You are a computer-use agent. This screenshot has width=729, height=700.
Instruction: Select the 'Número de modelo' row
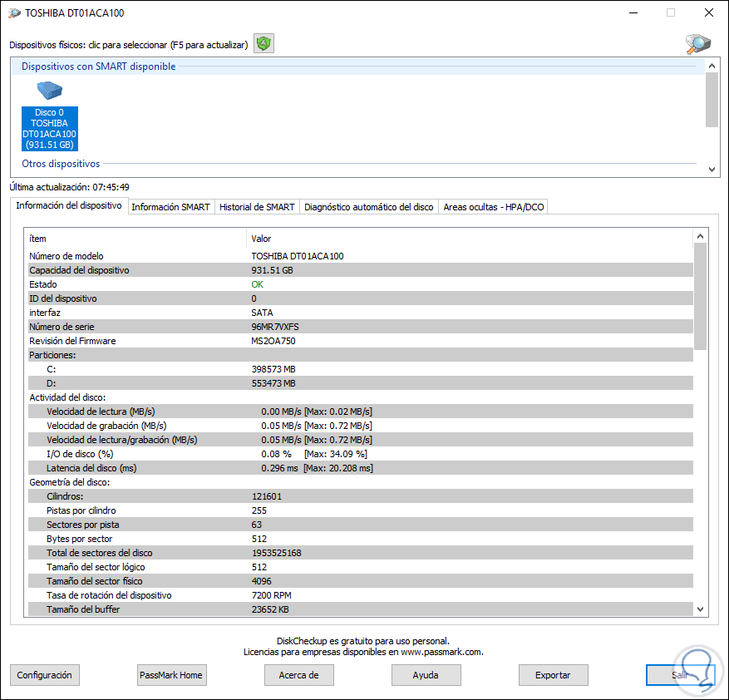tap(360, 256)
